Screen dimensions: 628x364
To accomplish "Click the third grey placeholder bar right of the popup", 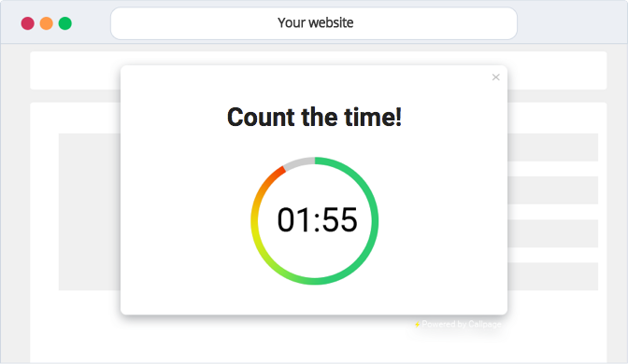I will [x=552, y=233].
